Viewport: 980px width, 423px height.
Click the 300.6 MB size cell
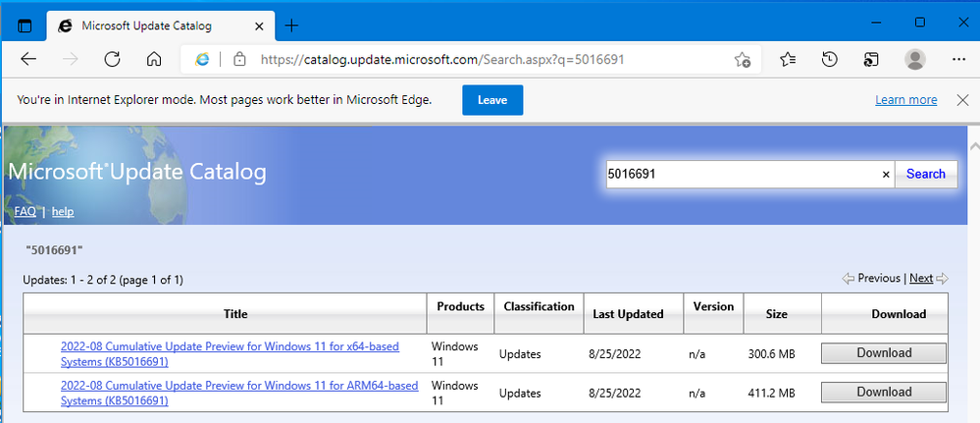pos(771,354)
